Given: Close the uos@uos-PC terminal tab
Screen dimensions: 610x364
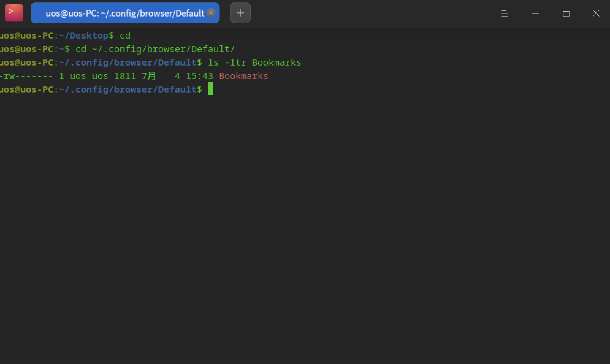Looking at the screenshot, I should pyautogui.click(x=211, y=13).
